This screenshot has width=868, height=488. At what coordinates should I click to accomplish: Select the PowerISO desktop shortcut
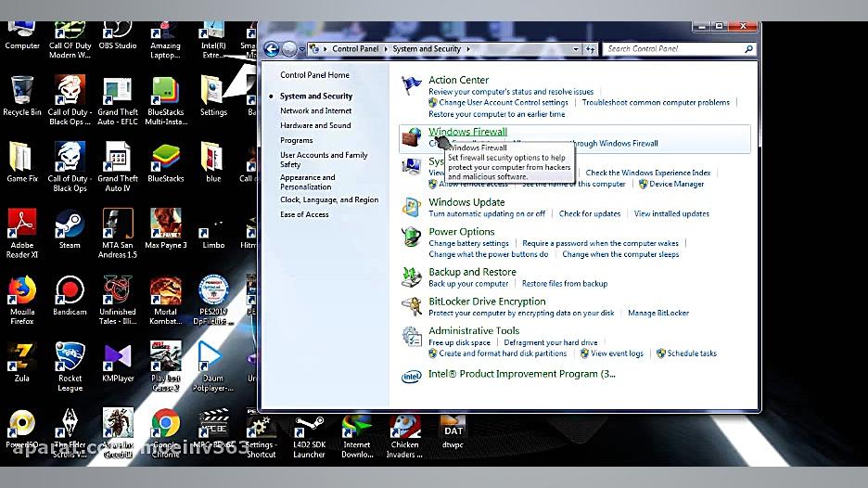click(22, 430)
